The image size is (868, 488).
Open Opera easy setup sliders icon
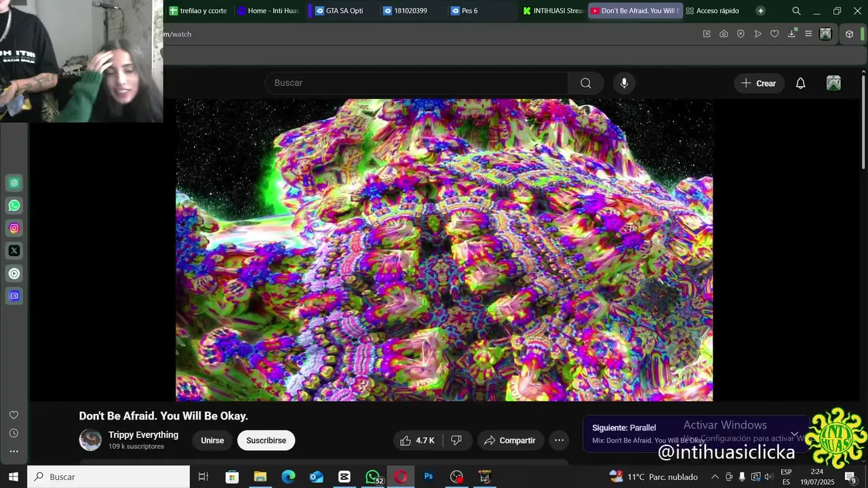pyautogui.click(x=808, y=34)
